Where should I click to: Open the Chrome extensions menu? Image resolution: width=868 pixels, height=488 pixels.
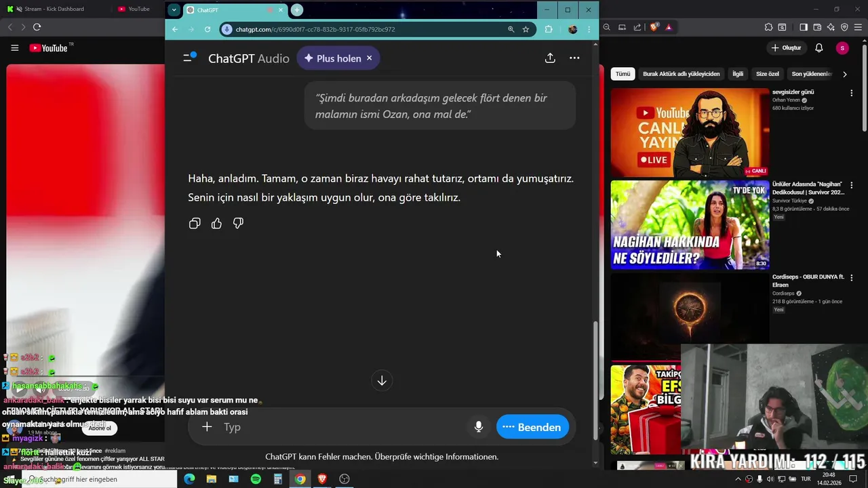pos(549,29)
